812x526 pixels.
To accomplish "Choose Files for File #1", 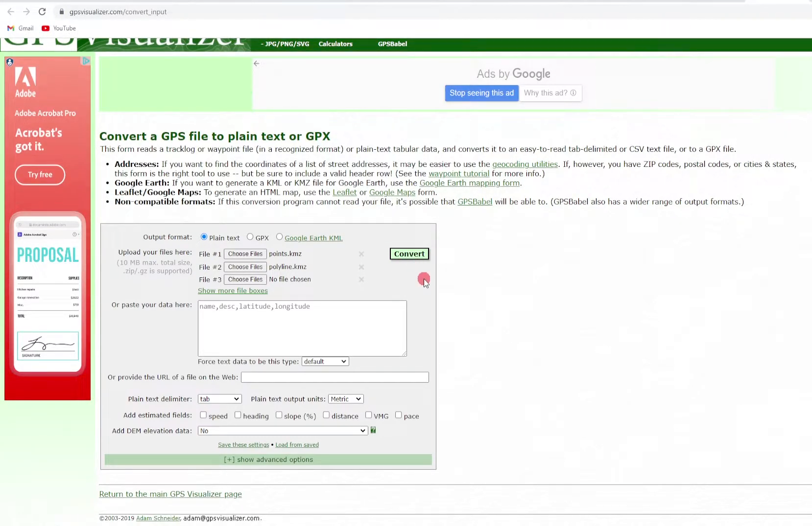I will coord(245,254).
